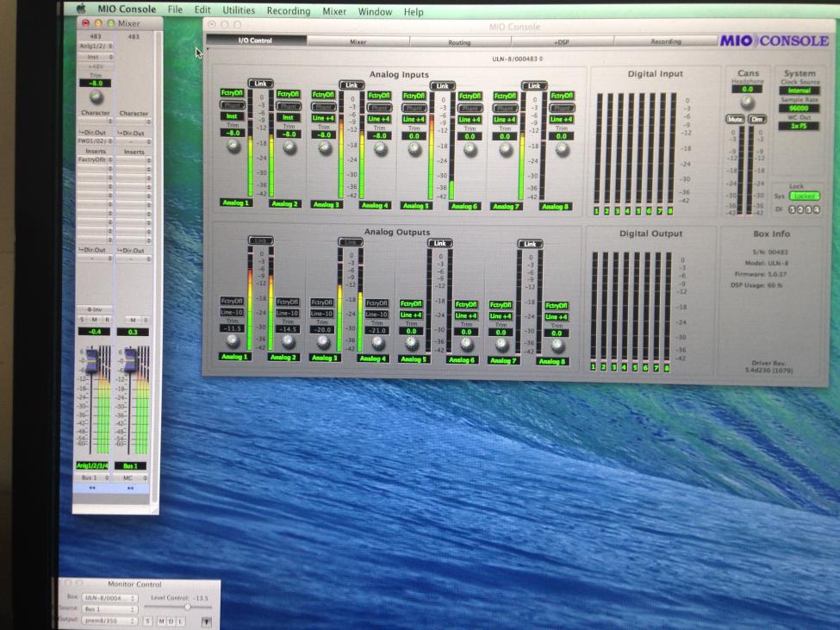Click the Analog 3 output trim knob

click(324, 341)
